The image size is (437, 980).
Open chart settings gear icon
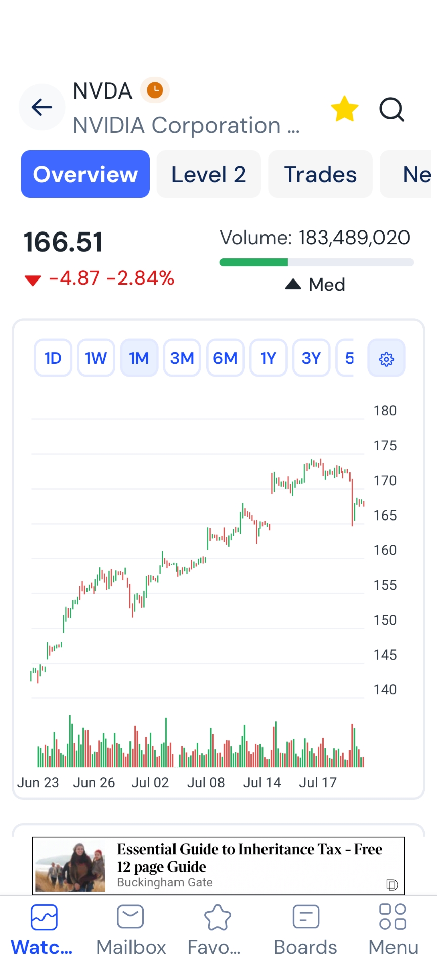(x=386, y=358)
